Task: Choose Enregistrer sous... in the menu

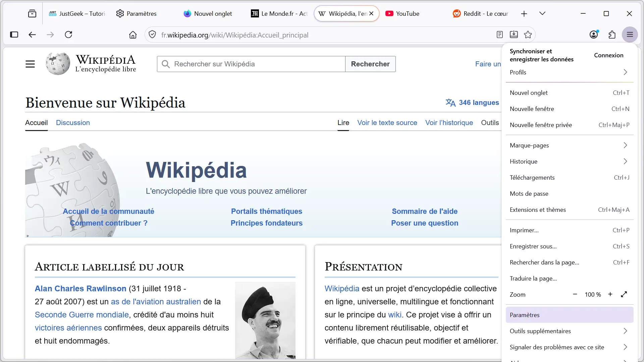Action: pyautogui.click(x=569, y=246)
